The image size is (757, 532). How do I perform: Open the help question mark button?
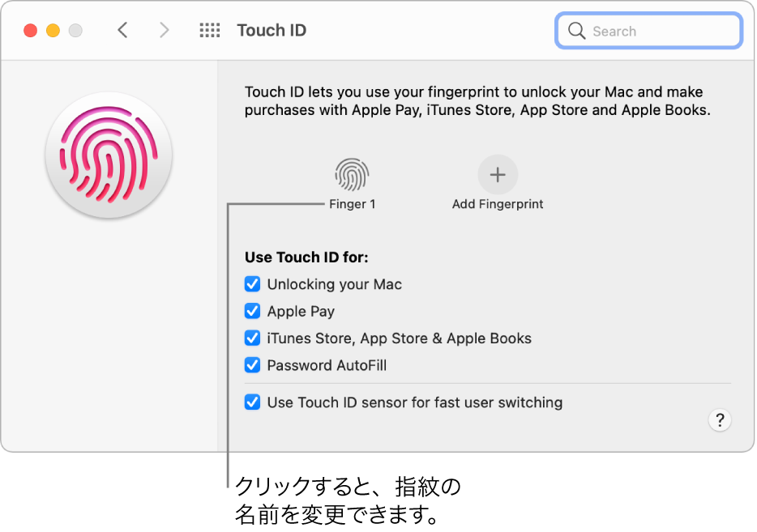(x=719, y=420)
